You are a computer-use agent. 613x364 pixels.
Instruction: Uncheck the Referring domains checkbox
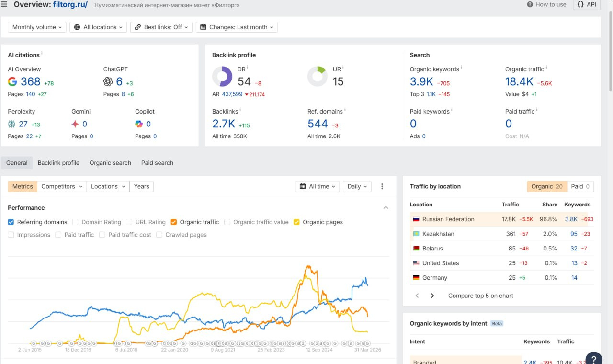click(x=11, y=222)
